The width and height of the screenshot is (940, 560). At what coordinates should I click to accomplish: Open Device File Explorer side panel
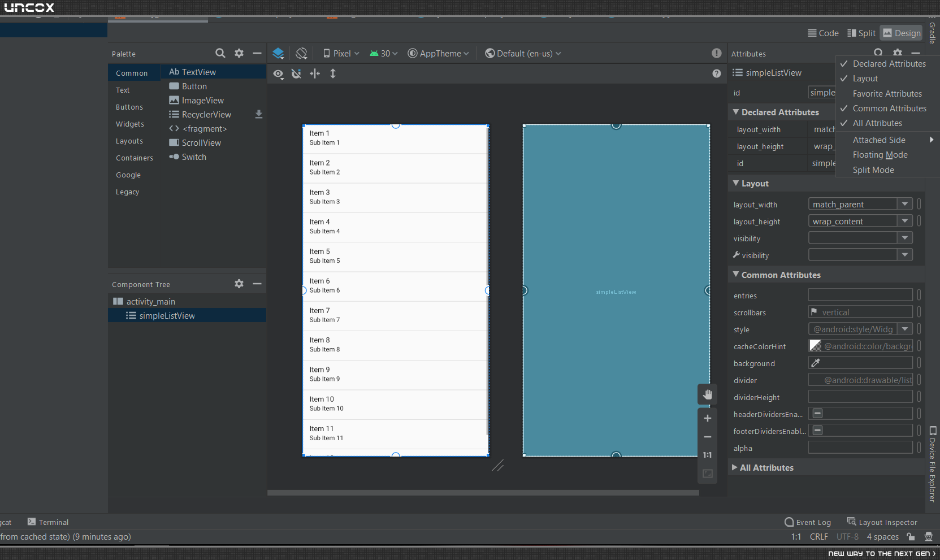point(933,463)
